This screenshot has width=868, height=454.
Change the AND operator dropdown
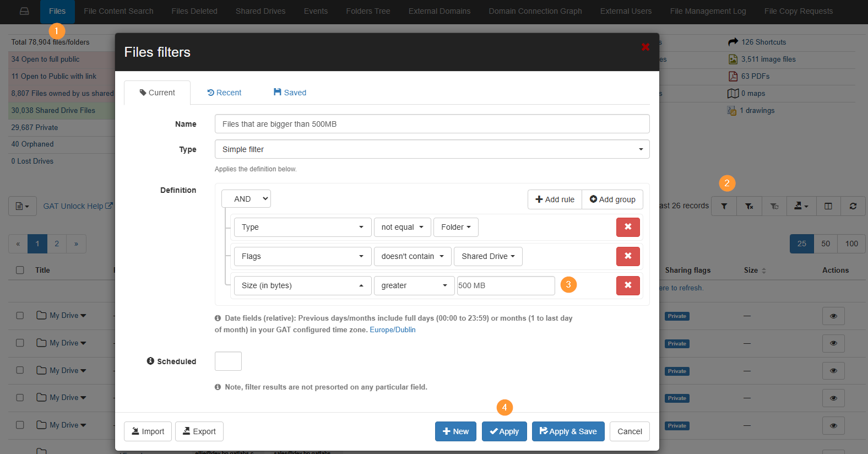[x=246, y=199]
